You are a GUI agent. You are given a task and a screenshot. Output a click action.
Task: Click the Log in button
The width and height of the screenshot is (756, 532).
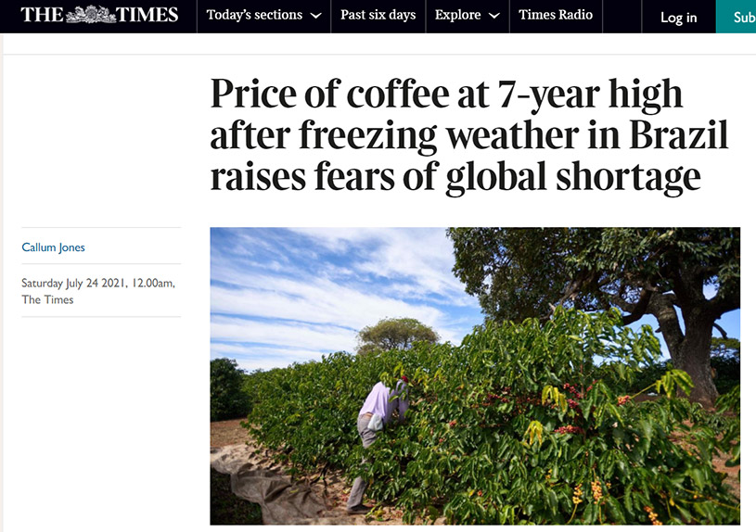tap(678, 18)
